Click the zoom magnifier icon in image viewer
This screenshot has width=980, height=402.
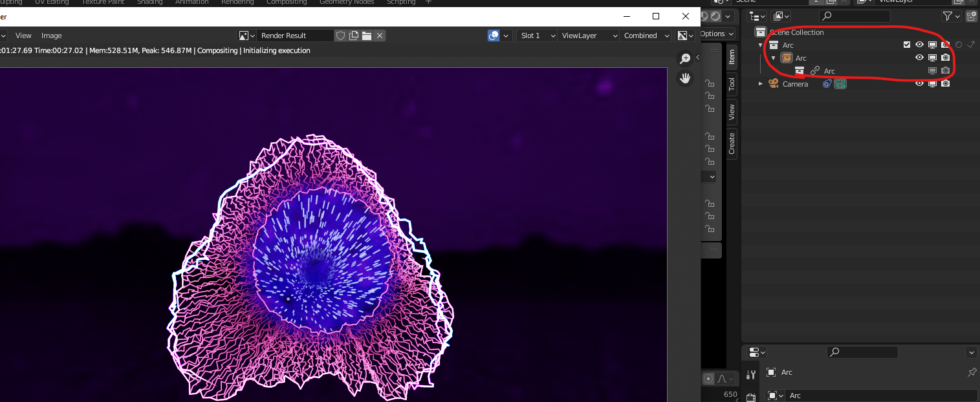[x=684, y=59]
